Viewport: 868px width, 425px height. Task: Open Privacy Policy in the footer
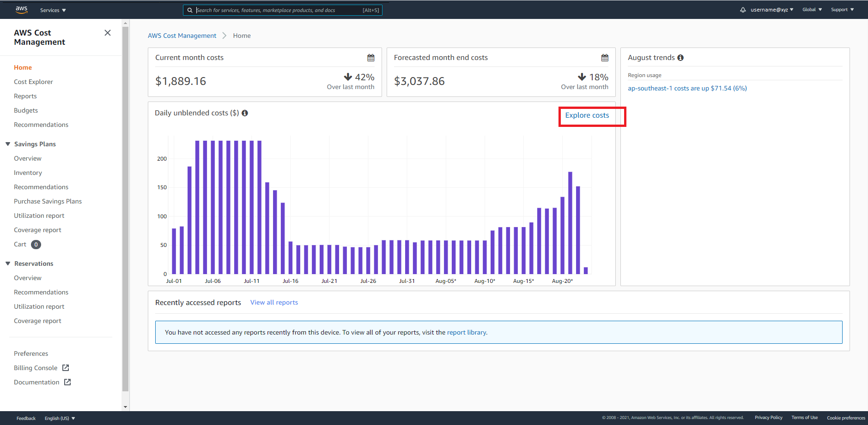coord(769,418)
